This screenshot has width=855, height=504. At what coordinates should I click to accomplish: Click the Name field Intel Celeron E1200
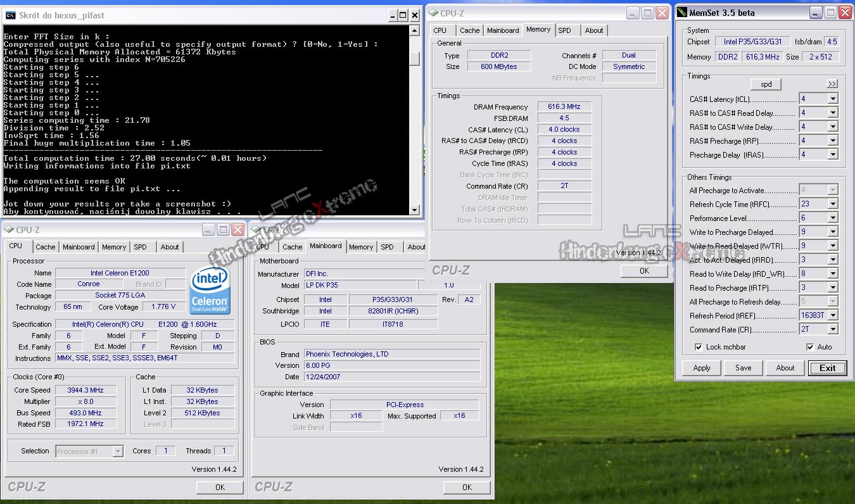[x=120, y=273]
